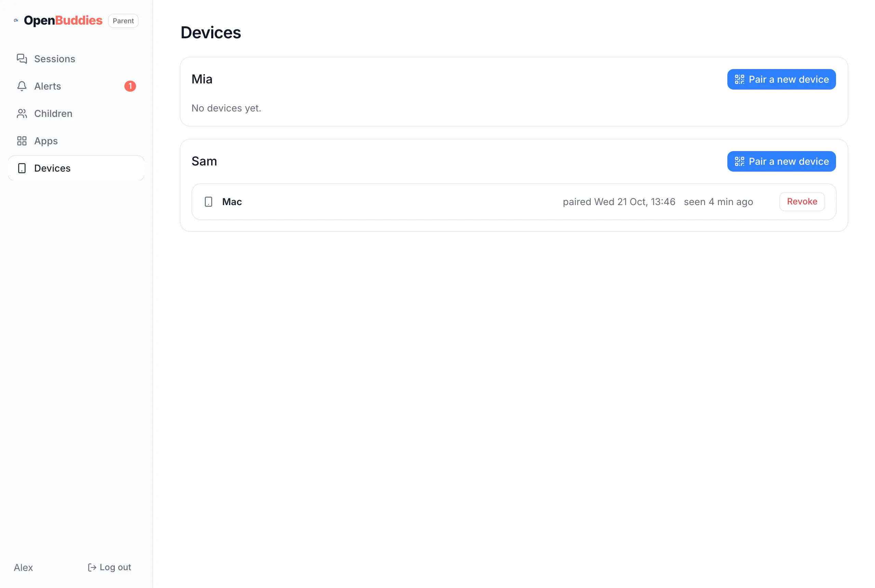The image size is (875, 588).
Task: Click the OpenBuddies logo text
Action: click(x=63, y=21)
